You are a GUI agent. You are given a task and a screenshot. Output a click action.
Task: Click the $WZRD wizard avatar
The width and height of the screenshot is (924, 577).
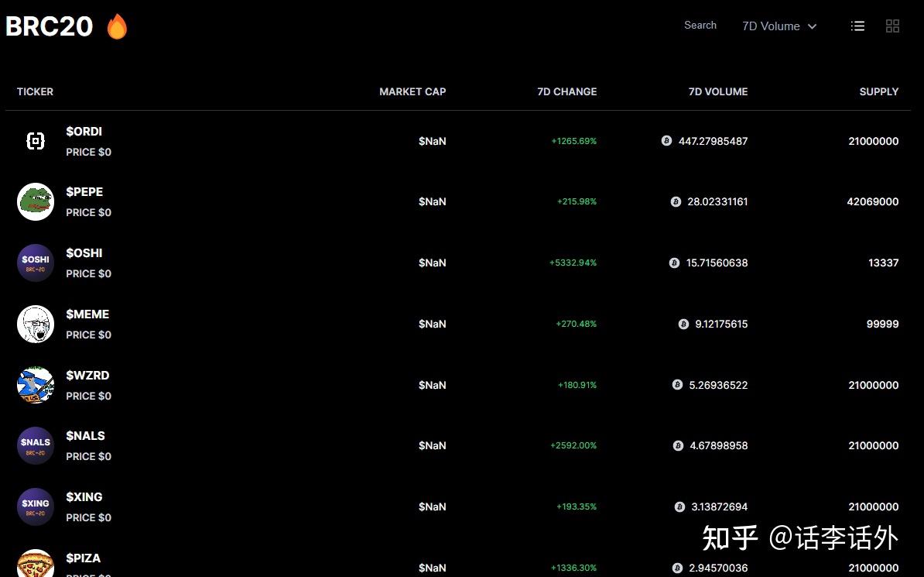click(35, 384)
